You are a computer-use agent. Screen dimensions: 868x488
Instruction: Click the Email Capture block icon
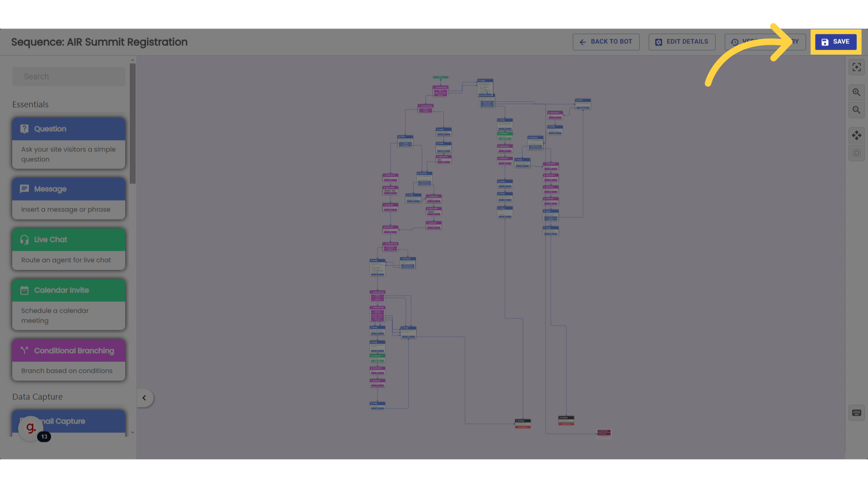click(24, 421)
